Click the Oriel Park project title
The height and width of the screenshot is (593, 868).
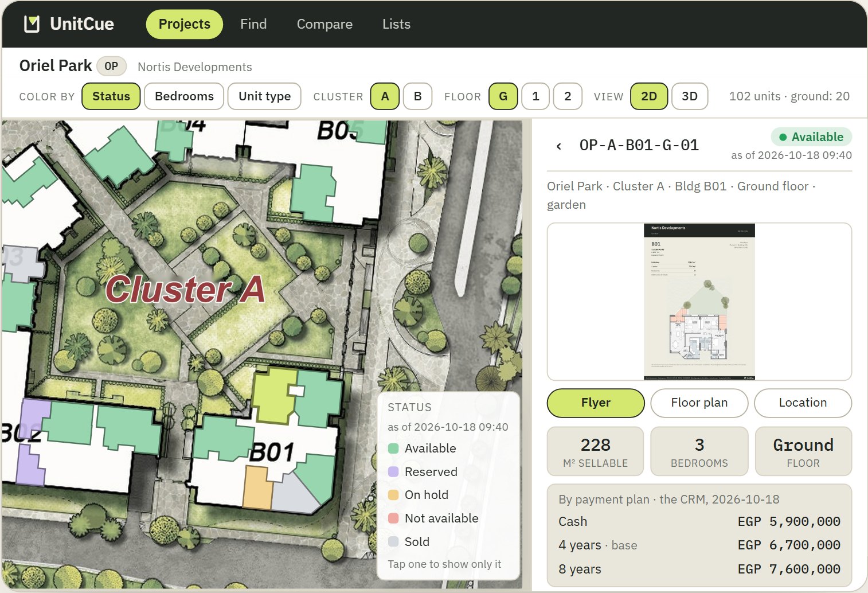56,66
